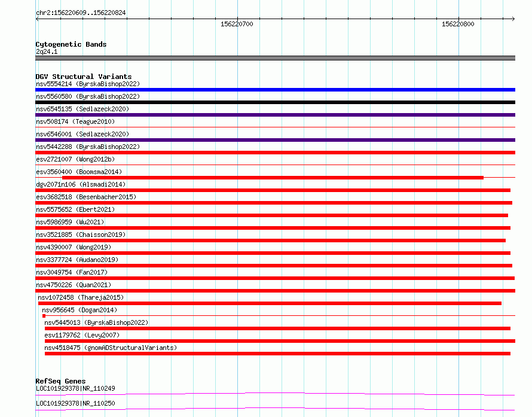Screen dimensions: 532x417
Task: Open gene LOC101929378|NR_110250 label
Action: [x=75, y=403]
